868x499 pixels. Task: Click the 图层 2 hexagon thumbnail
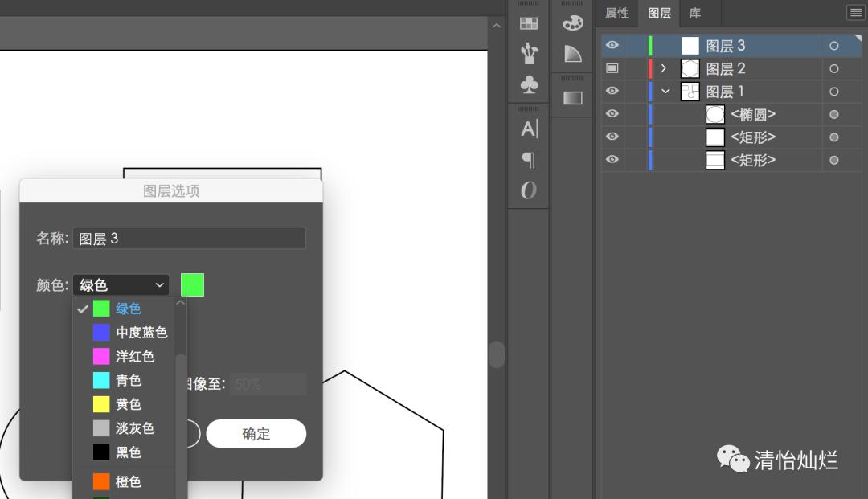[690, 68]
